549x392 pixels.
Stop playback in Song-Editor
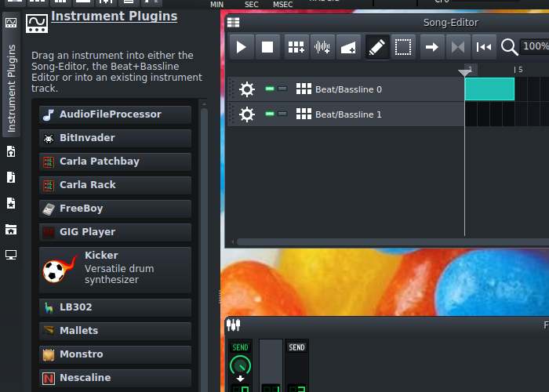coord(267,47)
